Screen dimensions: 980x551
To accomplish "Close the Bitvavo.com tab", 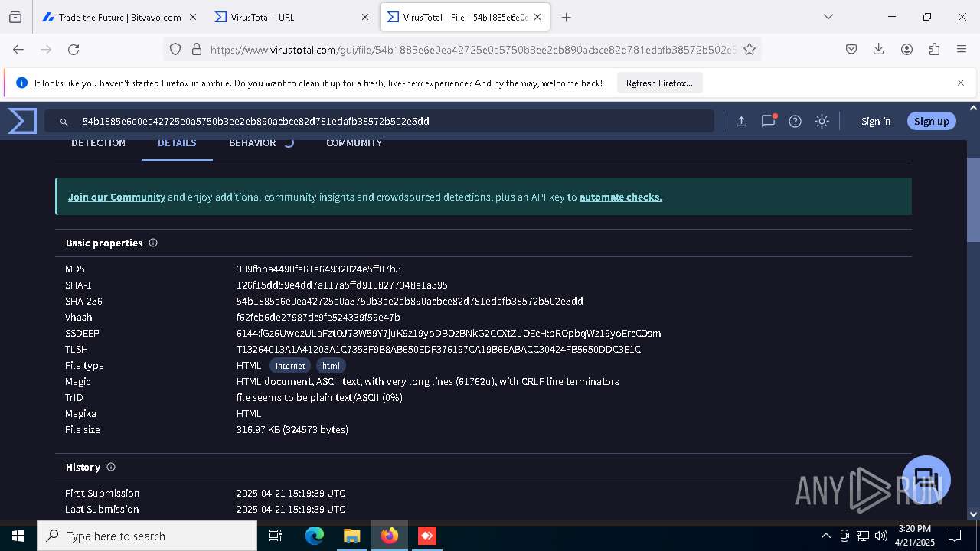I will tap(193, 17).
